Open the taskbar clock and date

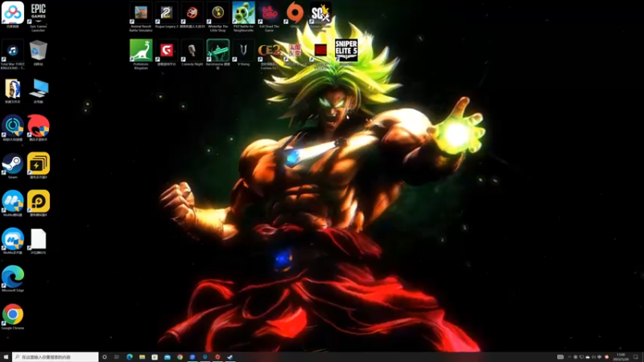(621, 357)
